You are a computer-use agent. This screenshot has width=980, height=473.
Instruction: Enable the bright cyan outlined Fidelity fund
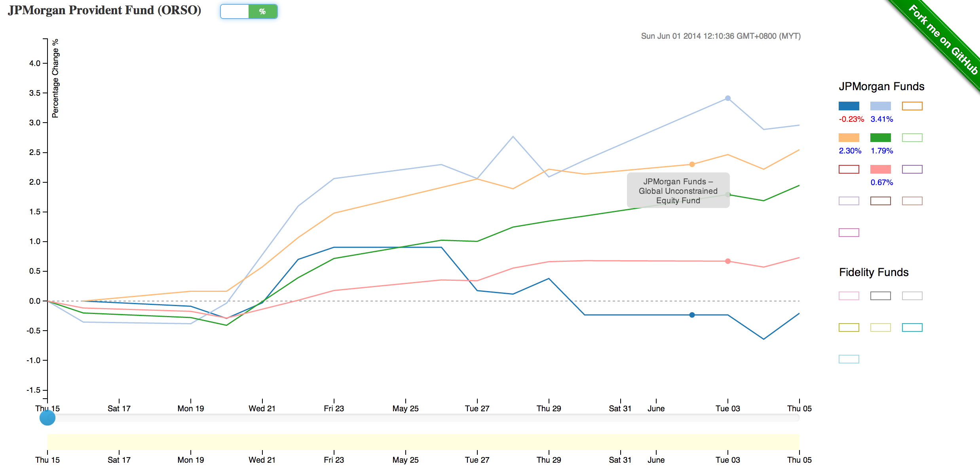912,327
